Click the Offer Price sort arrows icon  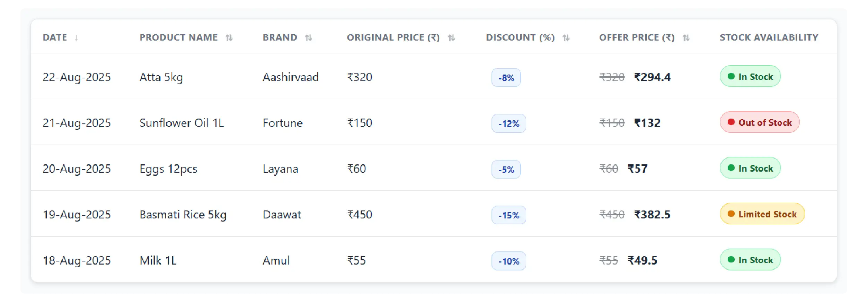(x=686, y=38)
